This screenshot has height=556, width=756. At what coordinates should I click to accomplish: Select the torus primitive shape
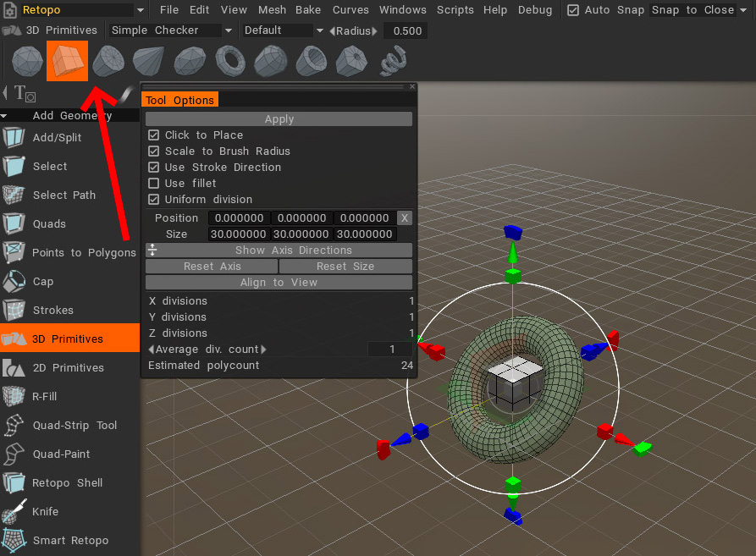(230, 61)
